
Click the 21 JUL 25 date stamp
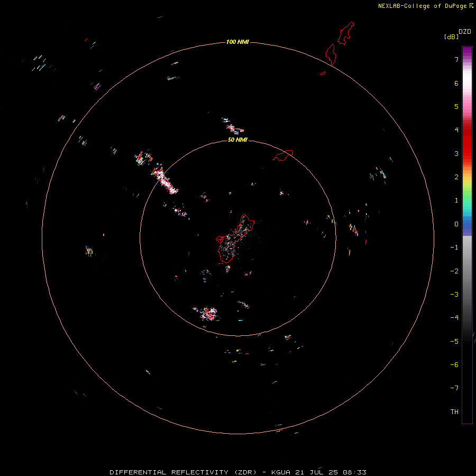317,472
